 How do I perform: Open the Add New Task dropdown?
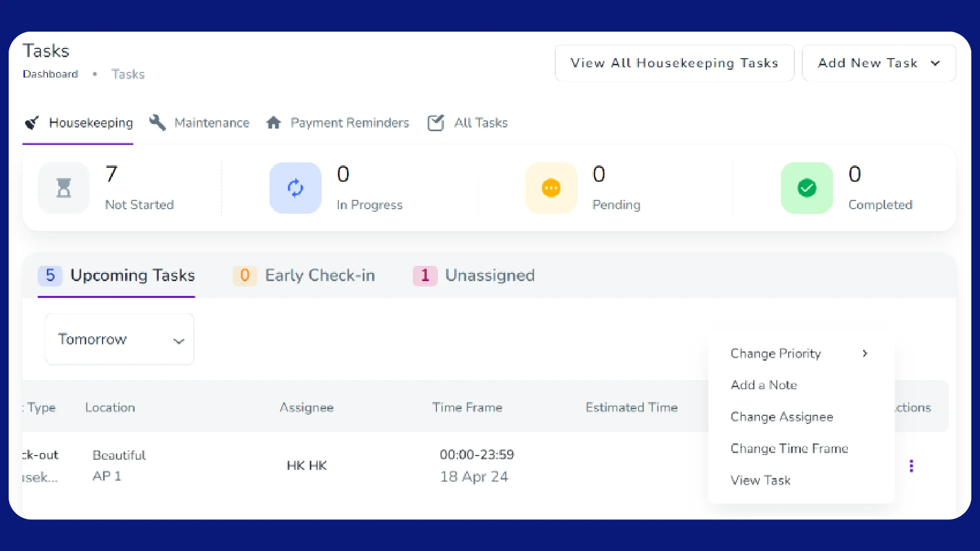[878, 63]
